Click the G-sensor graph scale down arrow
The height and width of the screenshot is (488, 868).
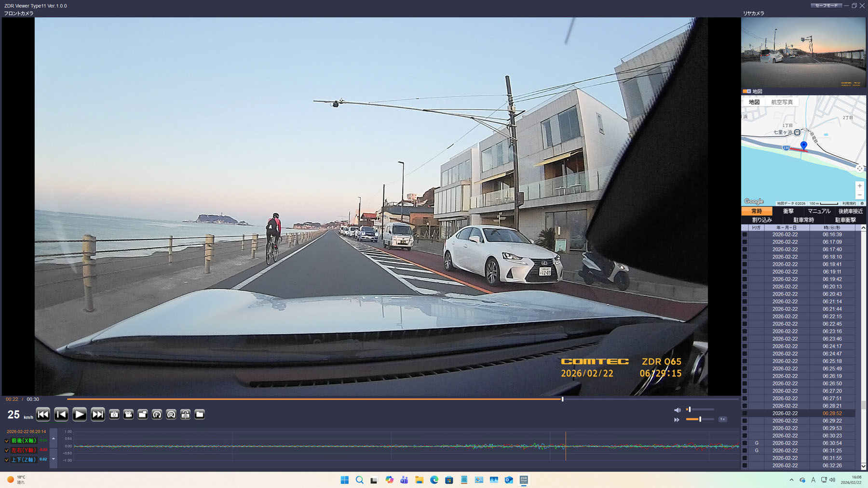click(54, 459)
